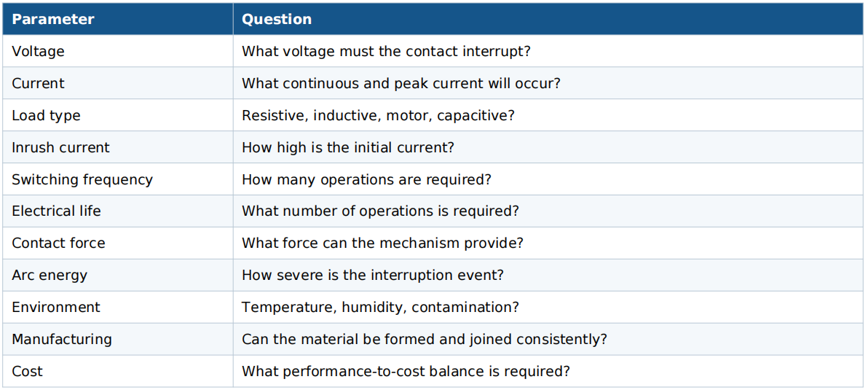868x390 pixels.
Task: Click the Parameter column header
Action: (x=118, y=20)
